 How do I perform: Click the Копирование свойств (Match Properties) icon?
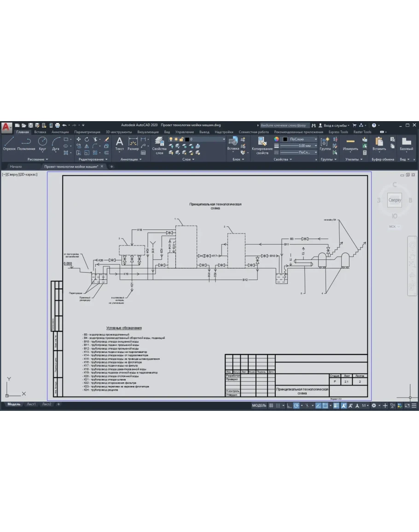point(262,145)
